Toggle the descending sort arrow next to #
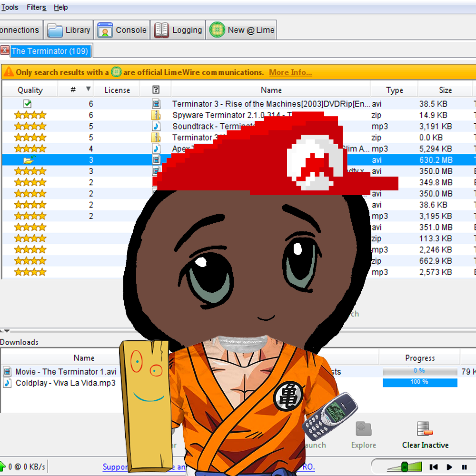Image resolution: width=476 pixels, height=476 pixels. 89,89
